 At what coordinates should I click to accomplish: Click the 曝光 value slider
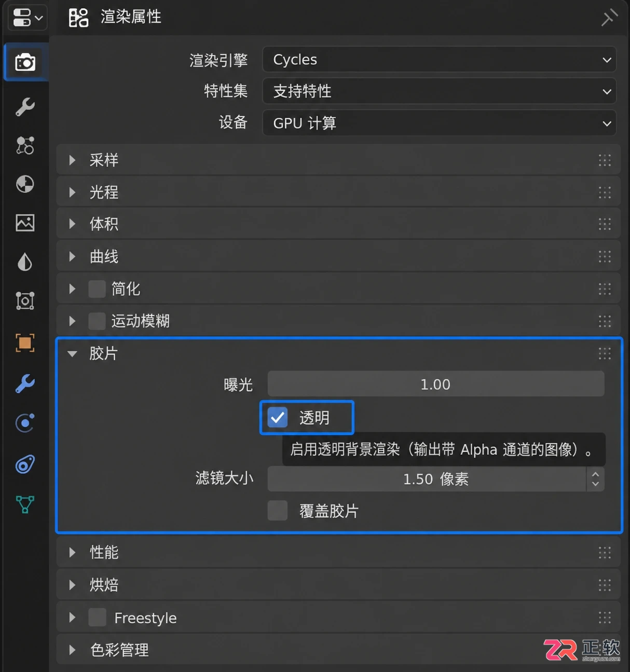click(436, 384)
